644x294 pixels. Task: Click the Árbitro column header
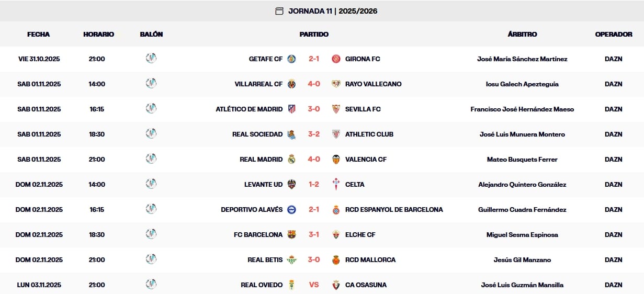(522, 35)
